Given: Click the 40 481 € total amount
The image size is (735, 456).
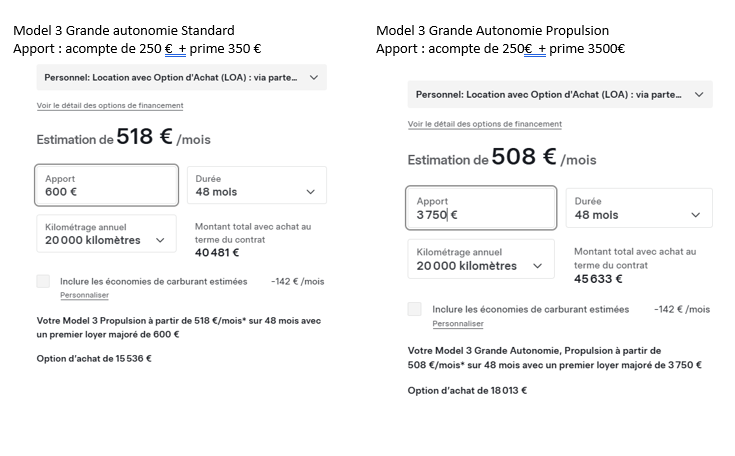Looking at the screenshot, I should click(217, 253).
